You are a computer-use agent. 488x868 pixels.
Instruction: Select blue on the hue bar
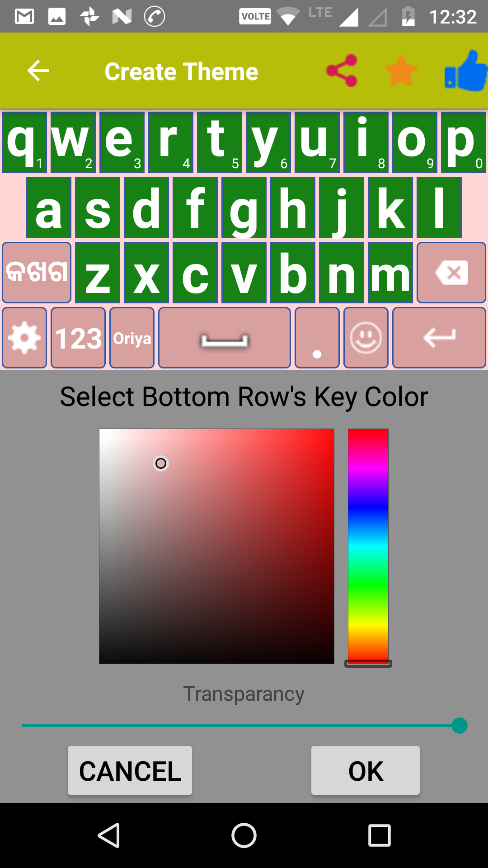tap(368, 508)
